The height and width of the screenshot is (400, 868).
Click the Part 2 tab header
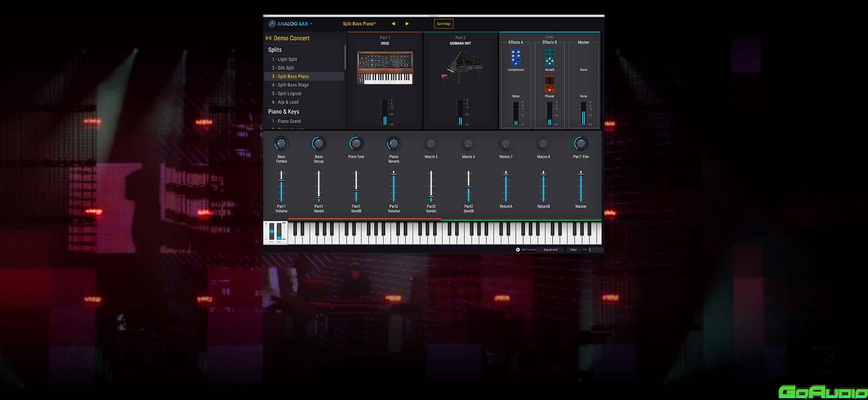[460, 38]
